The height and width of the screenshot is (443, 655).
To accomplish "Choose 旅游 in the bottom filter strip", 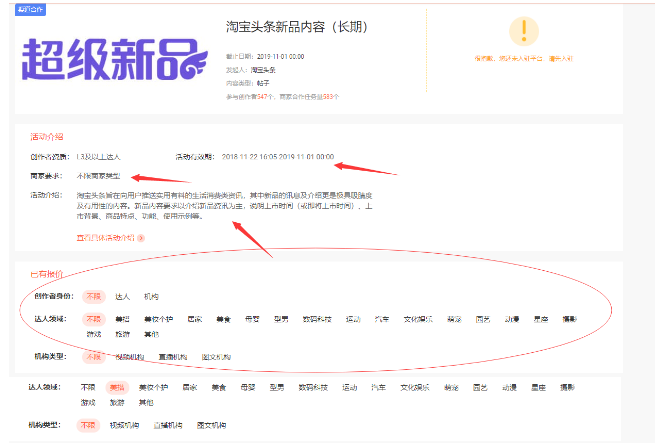I will pos(117,402).
